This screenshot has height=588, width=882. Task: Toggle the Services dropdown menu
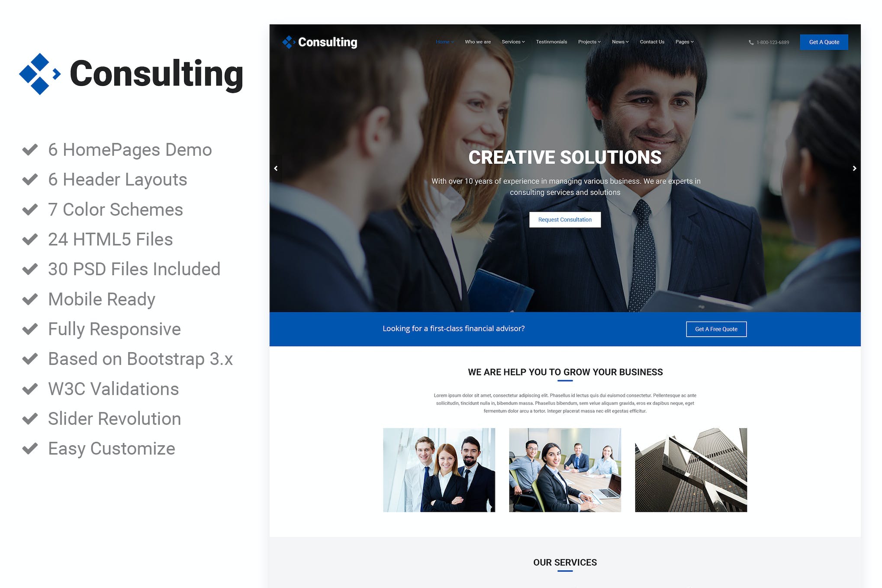(512, 42)
